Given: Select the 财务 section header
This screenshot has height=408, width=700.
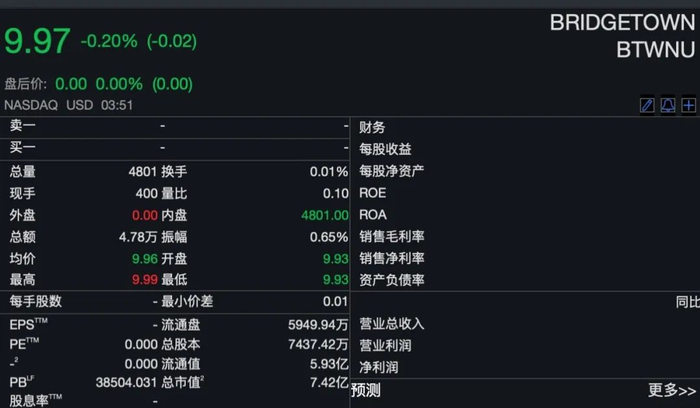Looking at the screenshot, I should click(372, 127).
